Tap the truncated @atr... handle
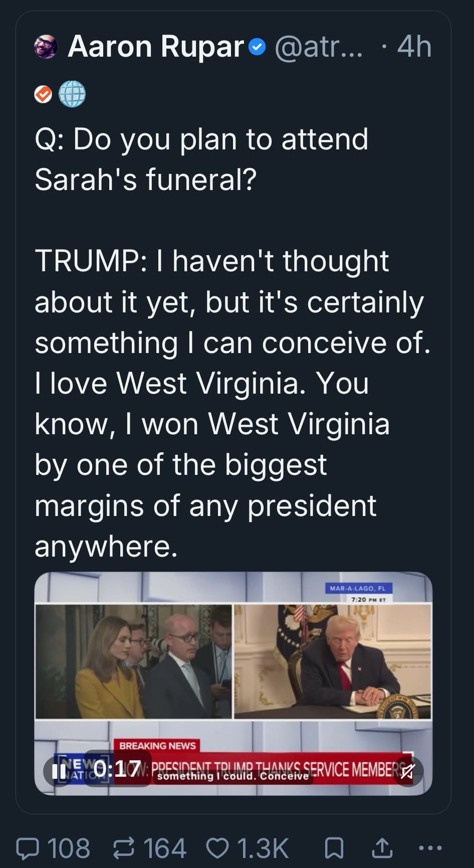Viewport: 474px width, 868px height. click(318, 47)
